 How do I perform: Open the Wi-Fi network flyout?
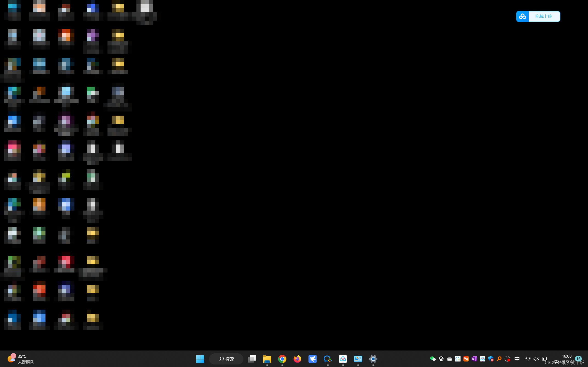pyautogui.click(x=528, y=359)
